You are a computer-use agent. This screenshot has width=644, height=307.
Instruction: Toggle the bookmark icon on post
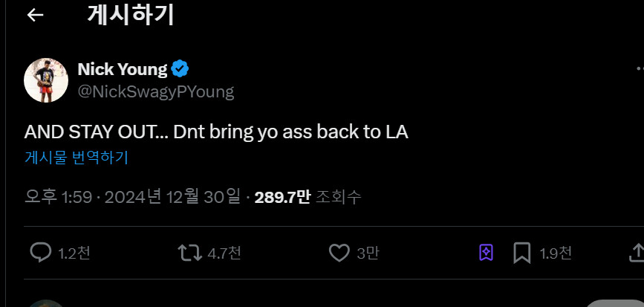pos(521,253)
